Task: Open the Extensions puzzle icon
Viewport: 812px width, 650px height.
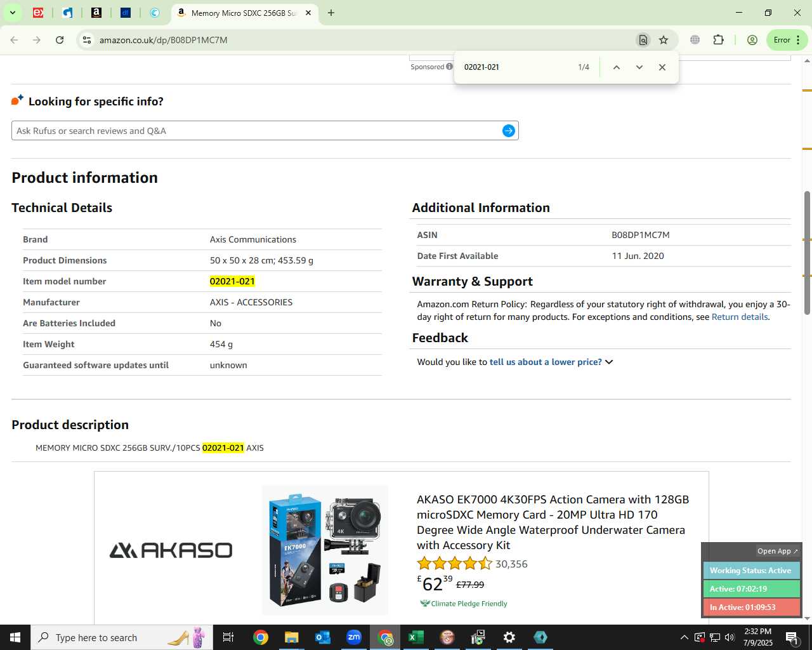Action: click(x=718, y=40)
